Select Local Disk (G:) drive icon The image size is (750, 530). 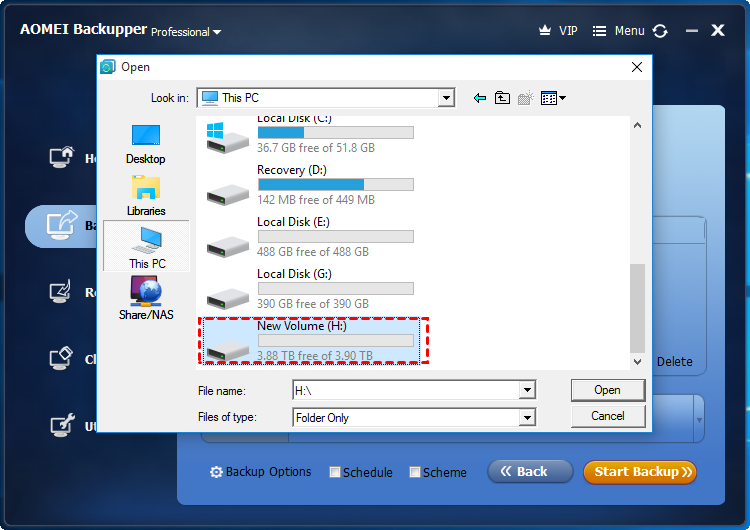click(228, 298)
